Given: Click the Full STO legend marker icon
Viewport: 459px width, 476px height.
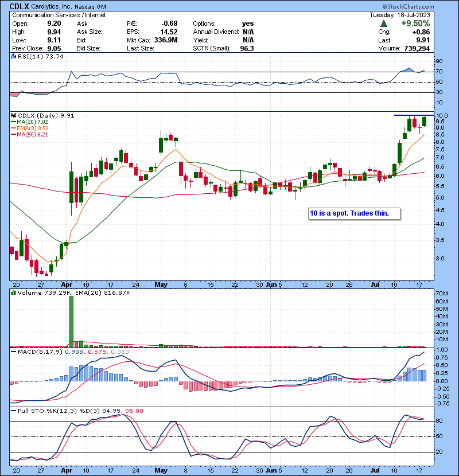Looking at the screenshot, I should [12, 411].
